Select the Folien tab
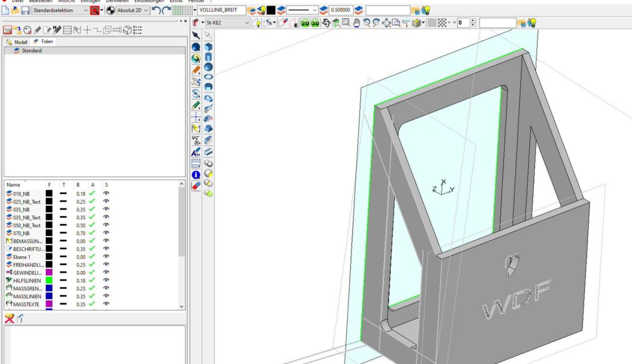 40,42
